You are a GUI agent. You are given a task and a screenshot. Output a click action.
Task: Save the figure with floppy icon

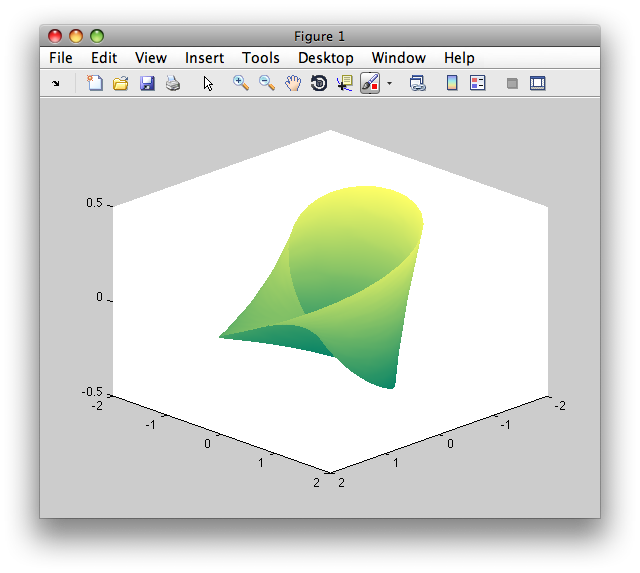[147, 83]
